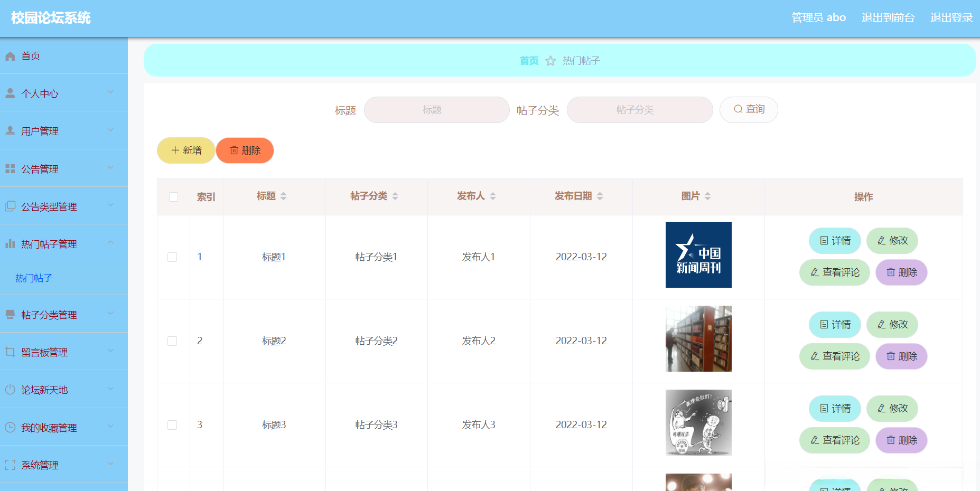
Task: Click the grid icon for 公告管理
Action: pos(10,169)
